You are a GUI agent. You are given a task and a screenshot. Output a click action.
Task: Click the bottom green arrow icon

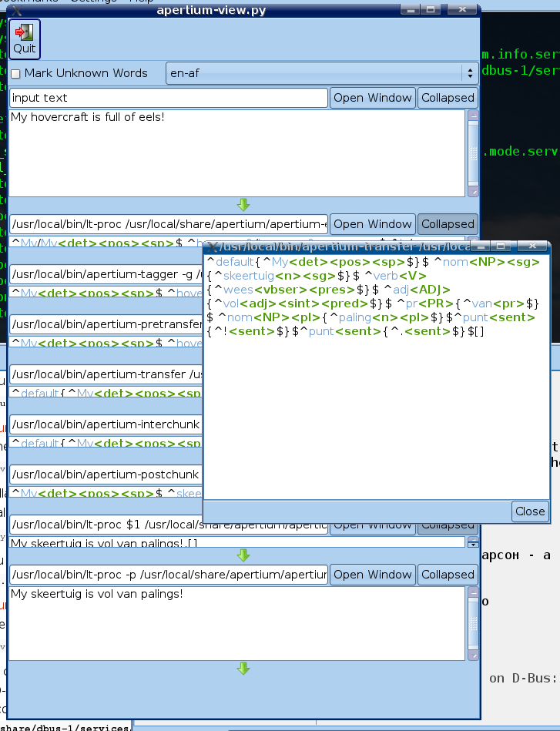243,669
